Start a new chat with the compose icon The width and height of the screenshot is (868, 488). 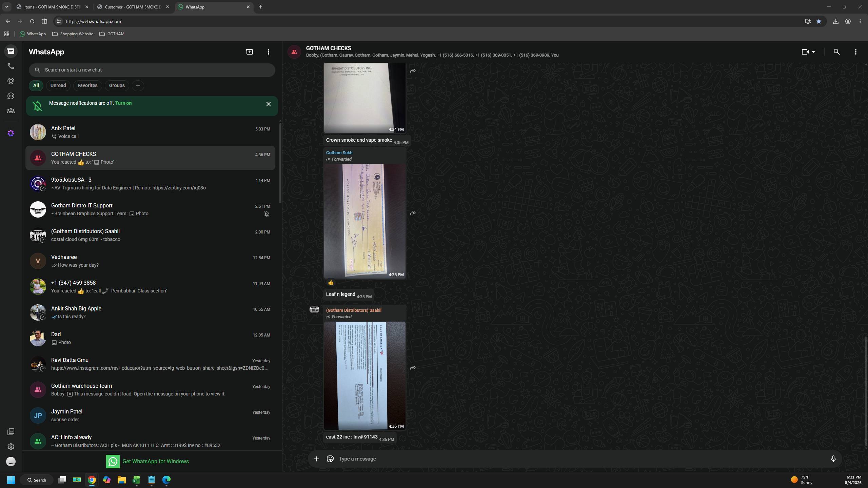(249, 52)
